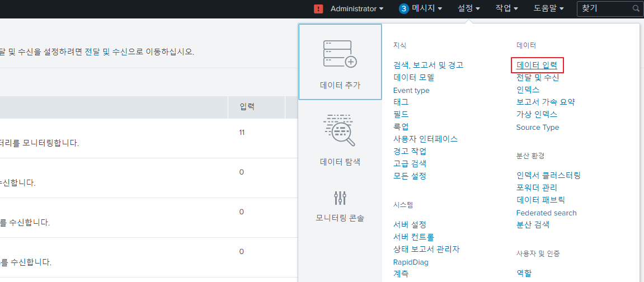
Task: Expand the Administrator dropdown
Action: click(x=357, y=8)
